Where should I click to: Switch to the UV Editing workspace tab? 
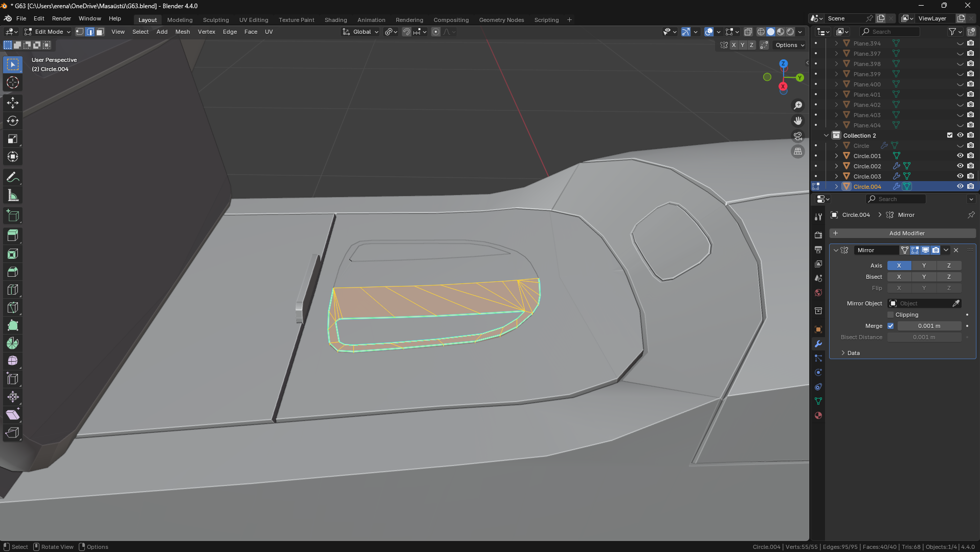pos(254,20)
